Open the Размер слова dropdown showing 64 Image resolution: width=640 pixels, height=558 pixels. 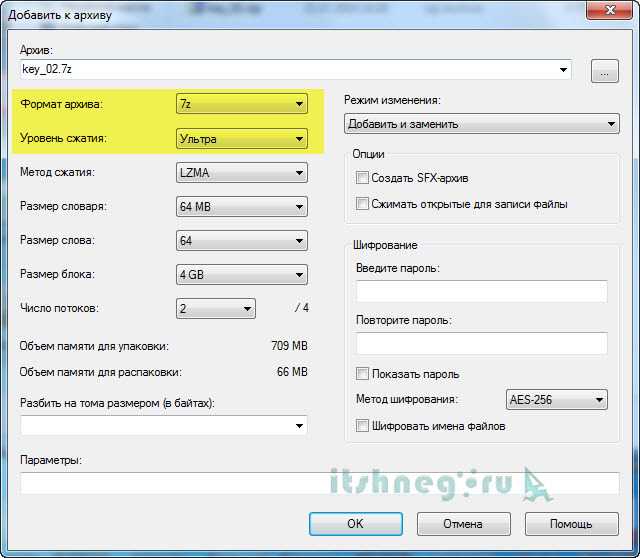click(x=242, y=240)
